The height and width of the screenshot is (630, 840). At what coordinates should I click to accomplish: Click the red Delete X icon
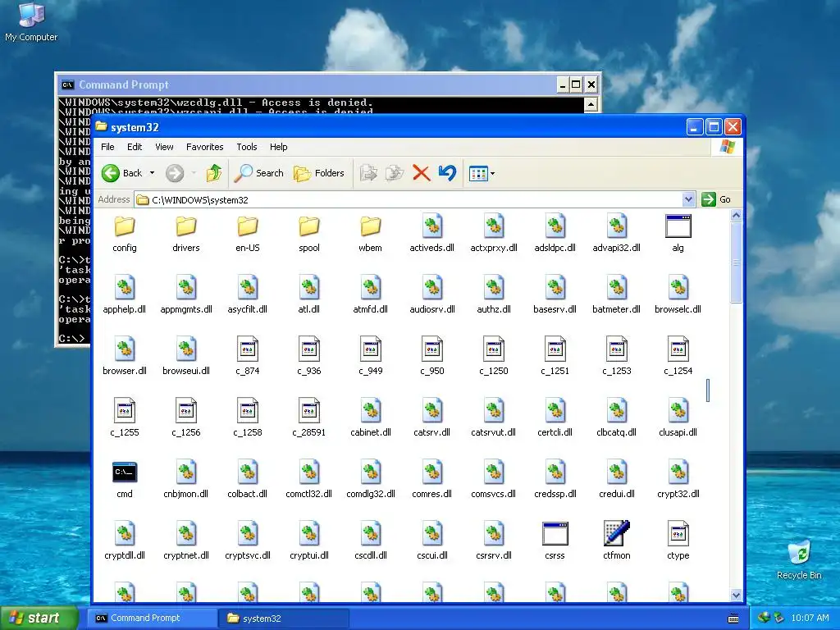tap(421, 173)
